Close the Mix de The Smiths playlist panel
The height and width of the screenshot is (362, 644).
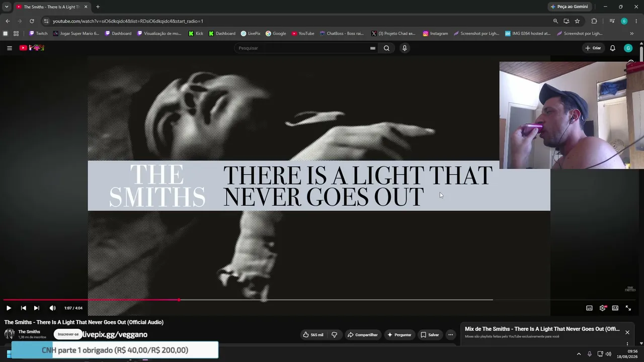627,332
